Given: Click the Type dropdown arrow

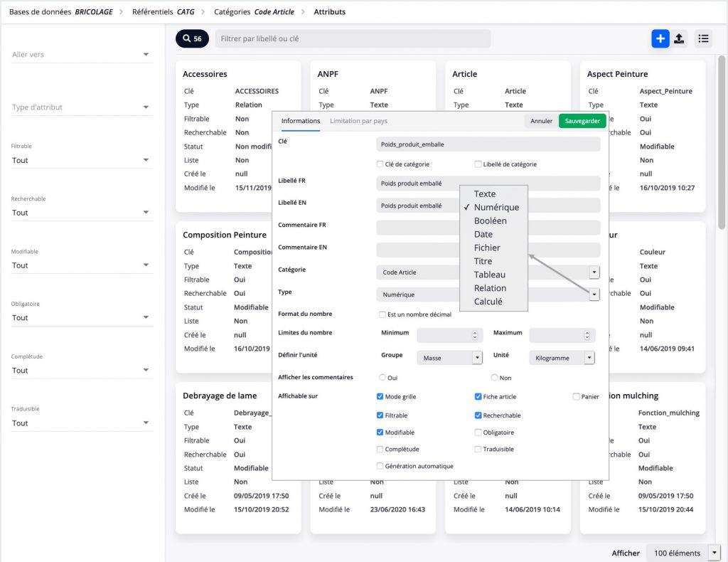Looking at the screenshot, I should 594,295.
